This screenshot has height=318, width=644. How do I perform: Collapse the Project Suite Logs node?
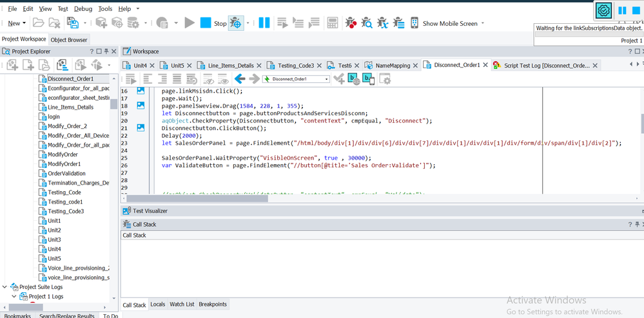coord(5,287)
